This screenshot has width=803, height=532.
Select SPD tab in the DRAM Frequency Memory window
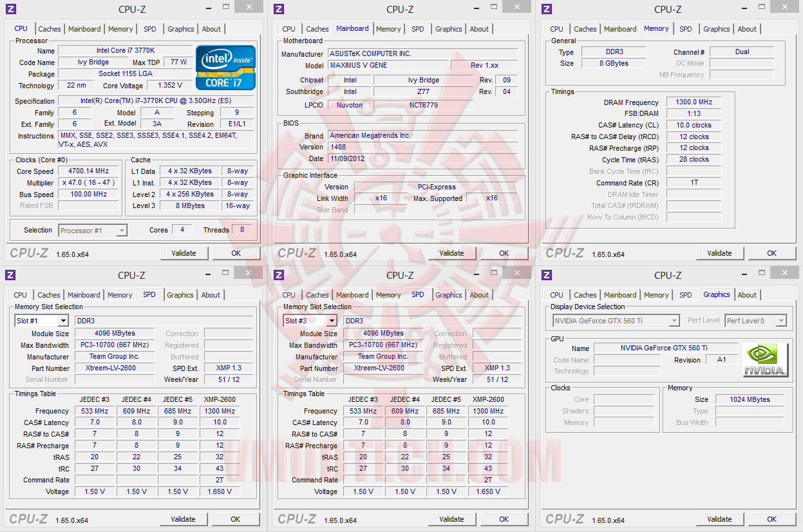686,29
